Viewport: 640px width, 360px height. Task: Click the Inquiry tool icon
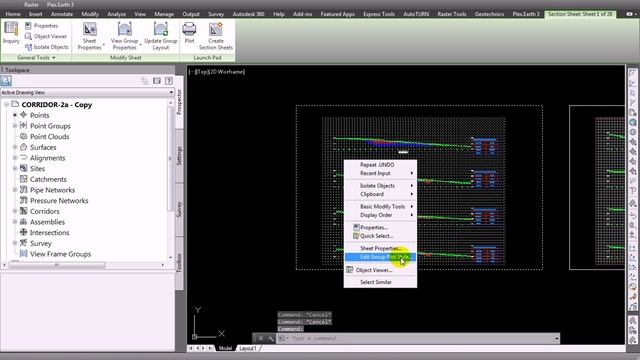point(11,33)
